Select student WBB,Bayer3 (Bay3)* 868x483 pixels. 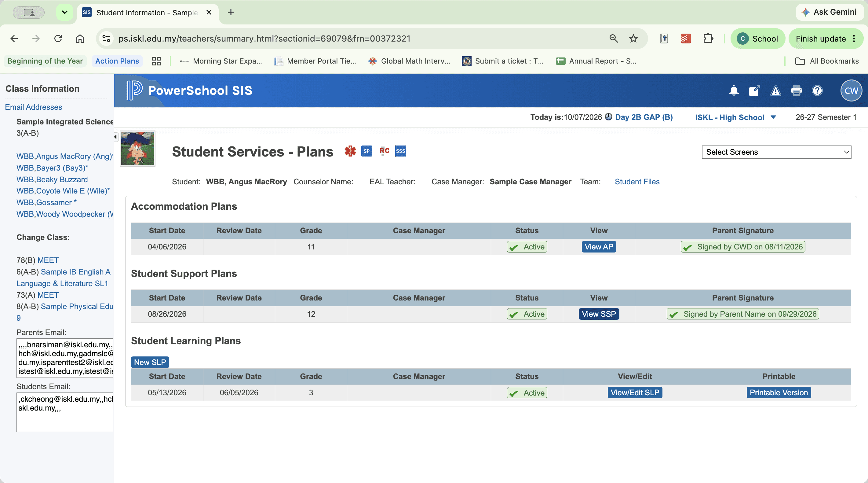(52, 168)
